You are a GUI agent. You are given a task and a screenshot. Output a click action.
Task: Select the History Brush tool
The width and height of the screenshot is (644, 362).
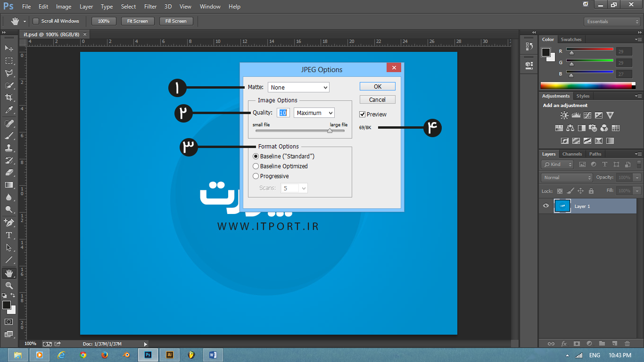9,160
